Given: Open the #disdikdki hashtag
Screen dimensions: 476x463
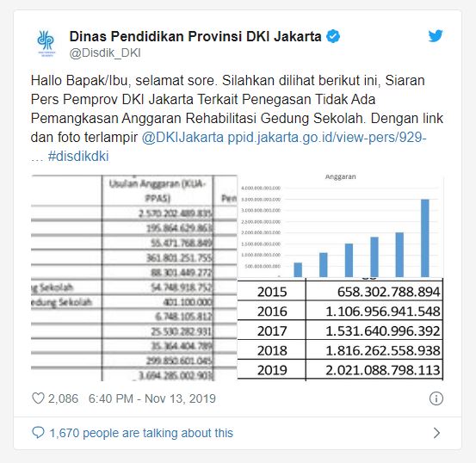Looking at the screenshot, I should pos(78,157).
